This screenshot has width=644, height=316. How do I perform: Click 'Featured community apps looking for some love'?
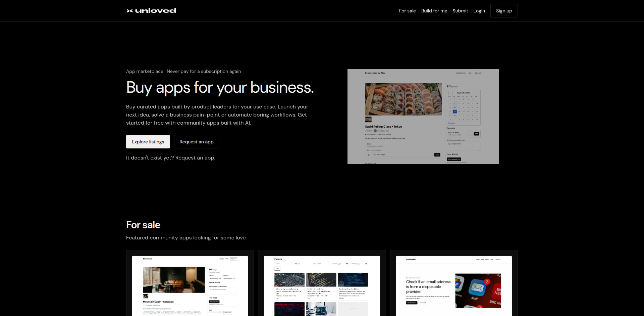[x=186, y=238]
